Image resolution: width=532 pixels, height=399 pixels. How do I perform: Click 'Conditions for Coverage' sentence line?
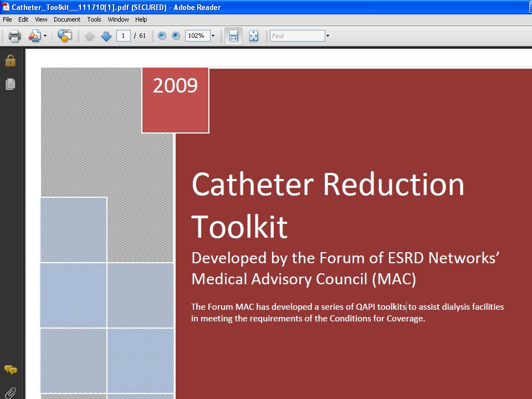pyautogui.click(x=308, y=318)
